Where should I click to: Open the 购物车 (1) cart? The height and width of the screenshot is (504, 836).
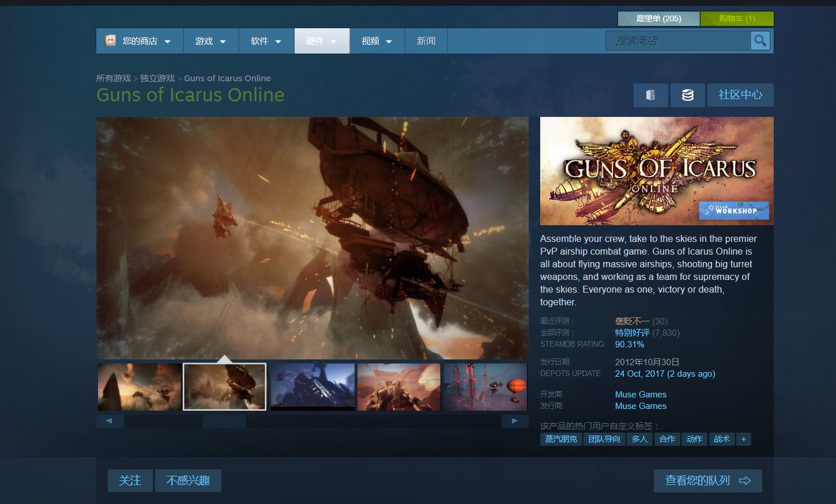pyautogui.click(x=737, y=18)
